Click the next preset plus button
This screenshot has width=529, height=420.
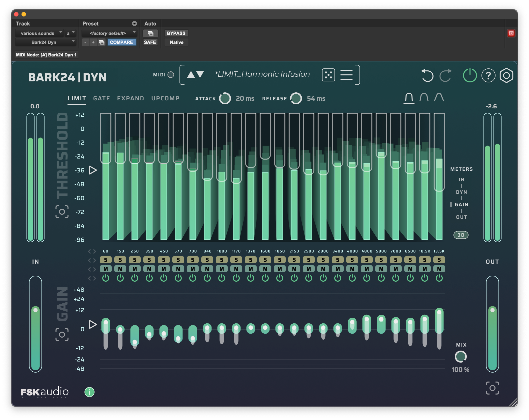pyautogui.click(x=93, y=42)
